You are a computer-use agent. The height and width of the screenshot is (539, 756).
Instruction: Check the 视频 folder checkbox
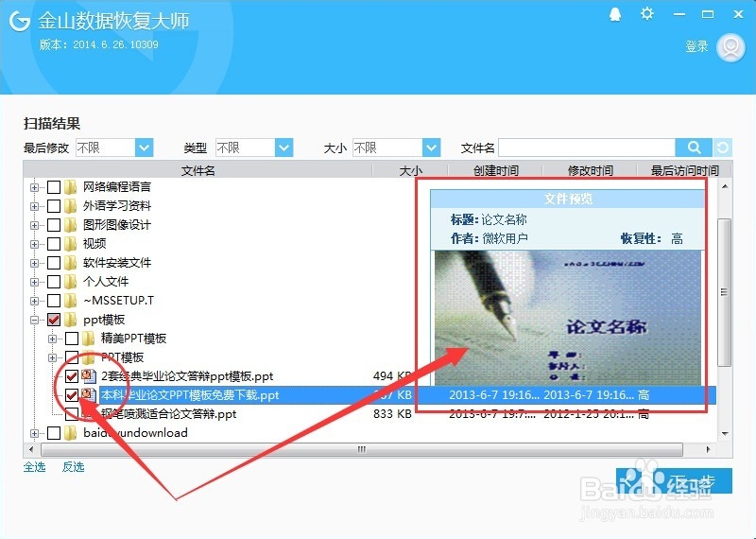(54, 244)
